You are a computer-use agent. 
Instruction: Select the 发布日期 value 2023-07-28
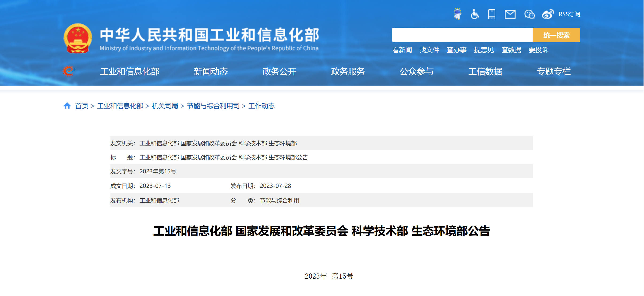point(275,186)
